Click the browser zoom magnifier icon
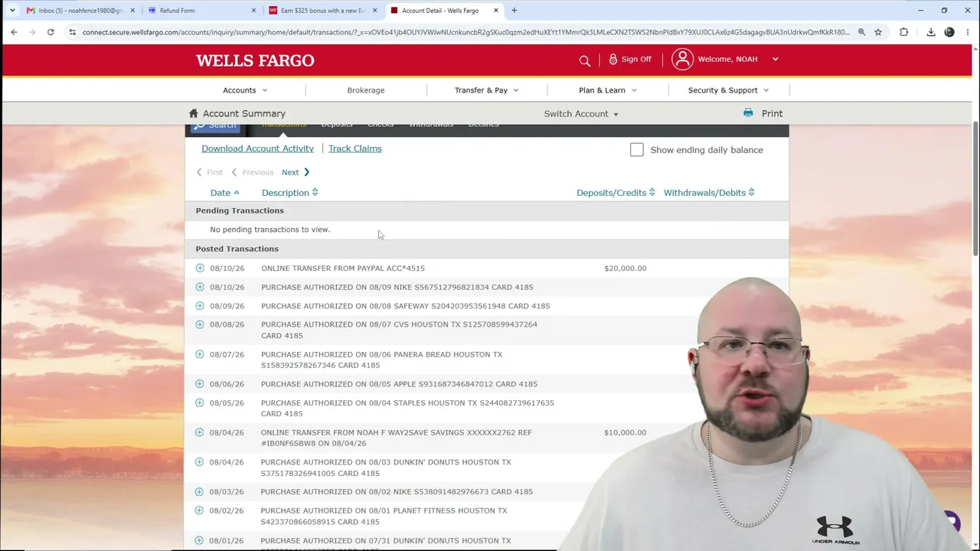The width and height of the screenshot is (980, 551). click(861, 32)
